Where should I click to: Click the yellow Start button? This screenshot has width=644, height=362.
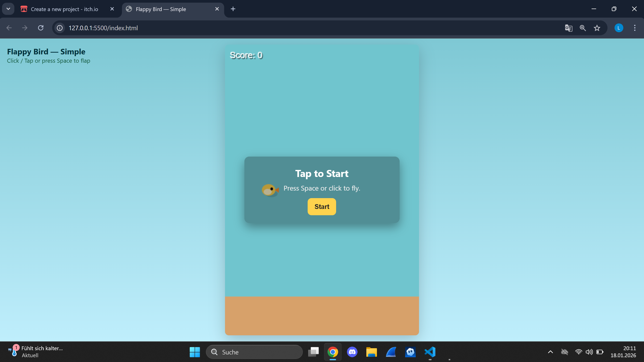point(321,206)
